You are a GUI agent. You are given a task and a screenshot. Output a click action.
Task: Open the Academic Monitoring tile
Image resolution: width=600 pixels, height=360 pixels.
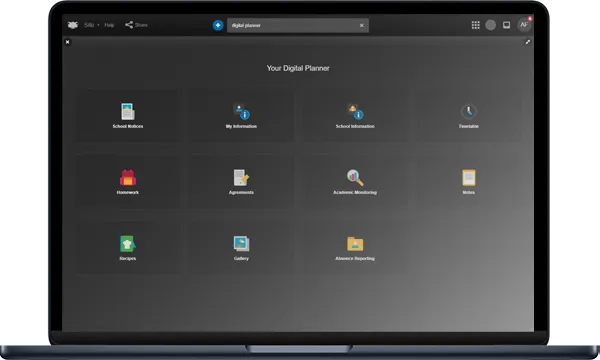(355, 182)
